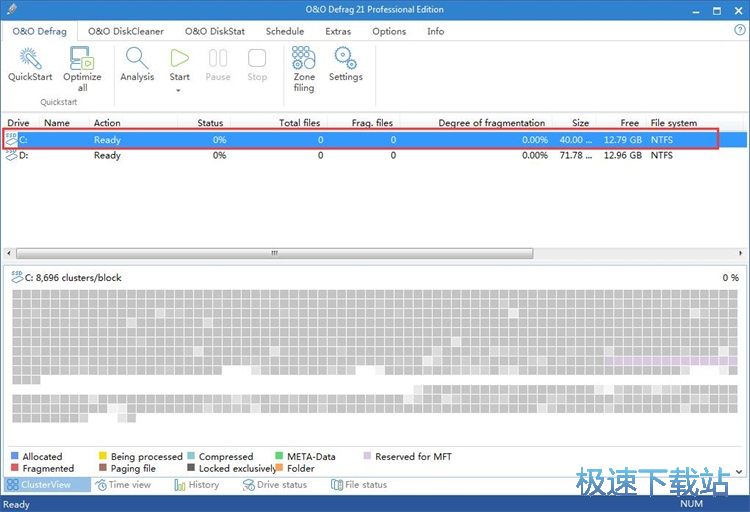The width and height of the screenshot is (750, 512).
Task: Click the cluster map header label
Action: coord(73,278)
